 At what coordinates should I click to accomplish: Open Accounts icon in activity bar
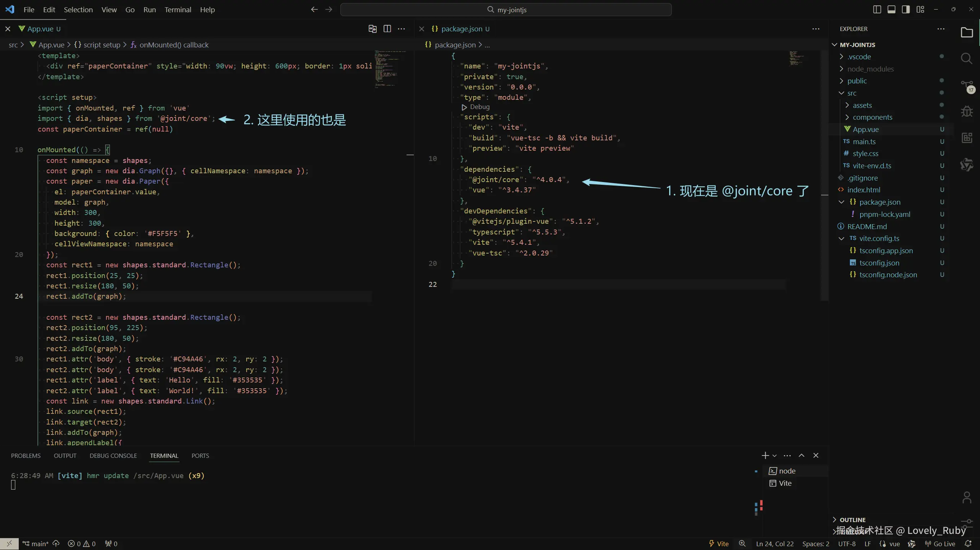point(967,498)
